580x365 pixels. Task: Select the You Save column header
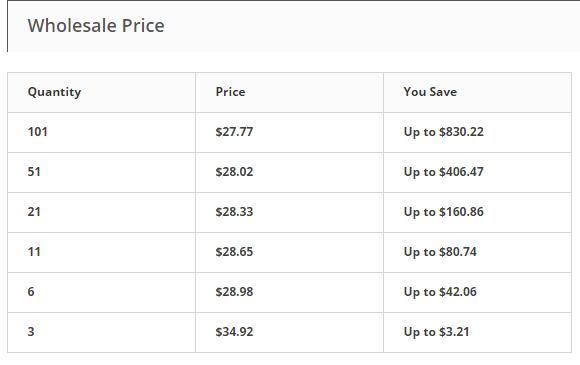(x=477, y=92)
